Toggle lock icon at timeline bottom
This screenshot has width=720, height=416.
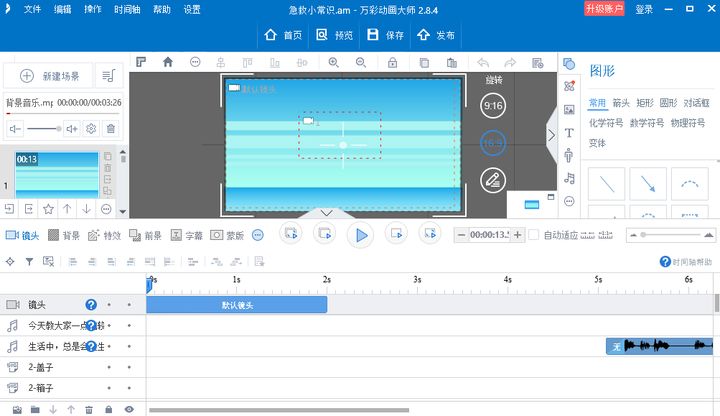click(x=109, y=409)
